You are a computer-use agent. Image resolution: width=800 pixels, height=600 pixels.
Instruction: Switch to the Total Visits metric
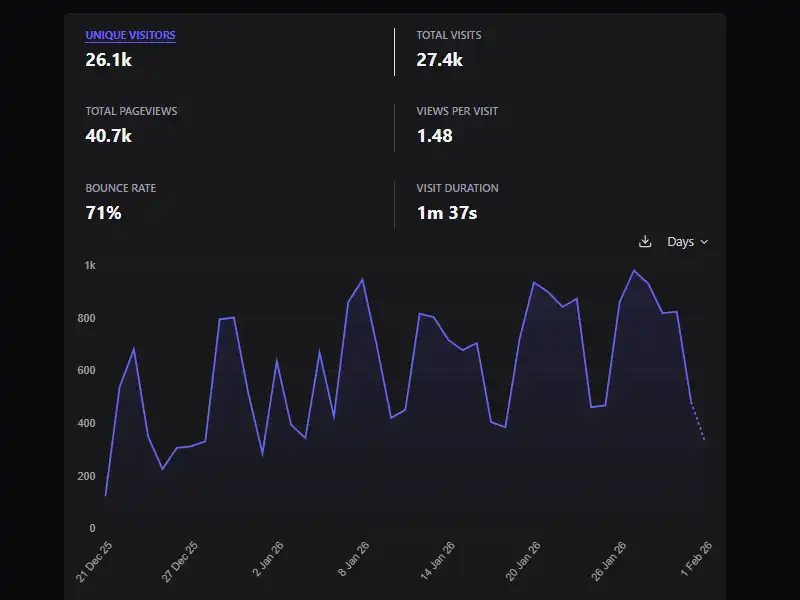pos(448,35)
